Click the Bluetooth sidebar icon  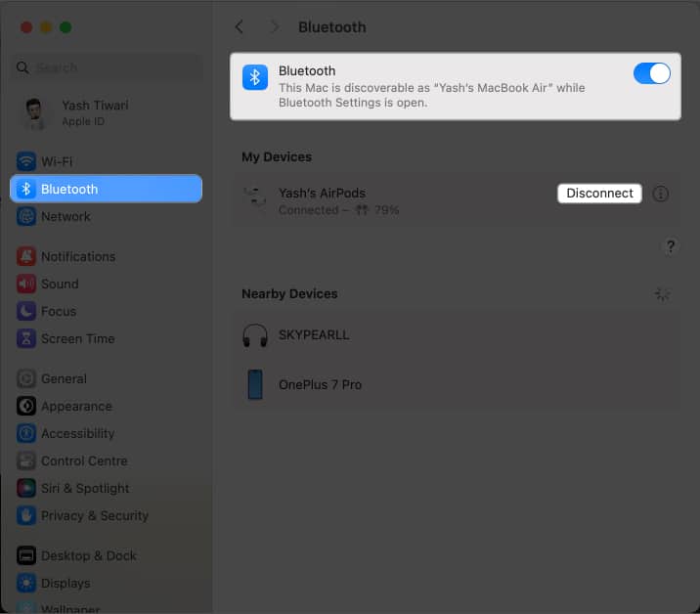pyautogui.click(x=26, y=189)
